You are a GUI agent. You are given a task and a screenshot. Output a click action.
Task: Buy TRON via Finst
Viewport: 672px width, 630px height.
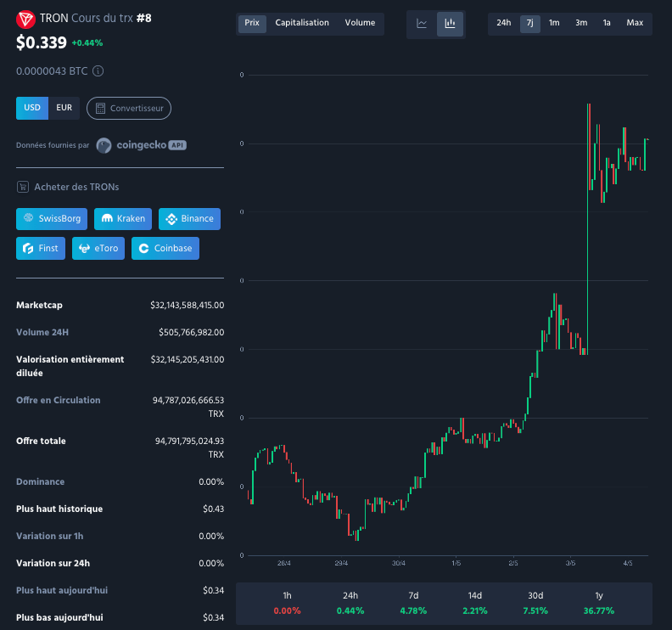(41, 248)
